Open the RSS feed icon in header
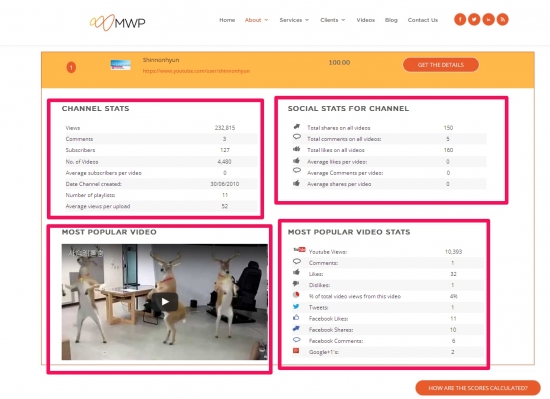 pos(502,20)
